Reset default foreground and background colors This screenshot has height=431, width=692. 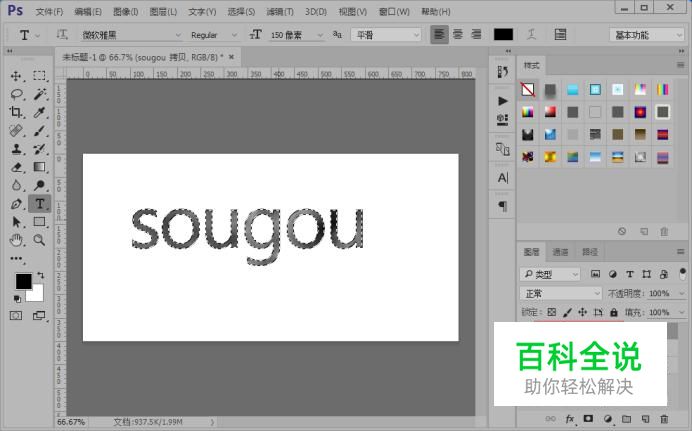tap(17, 299)
